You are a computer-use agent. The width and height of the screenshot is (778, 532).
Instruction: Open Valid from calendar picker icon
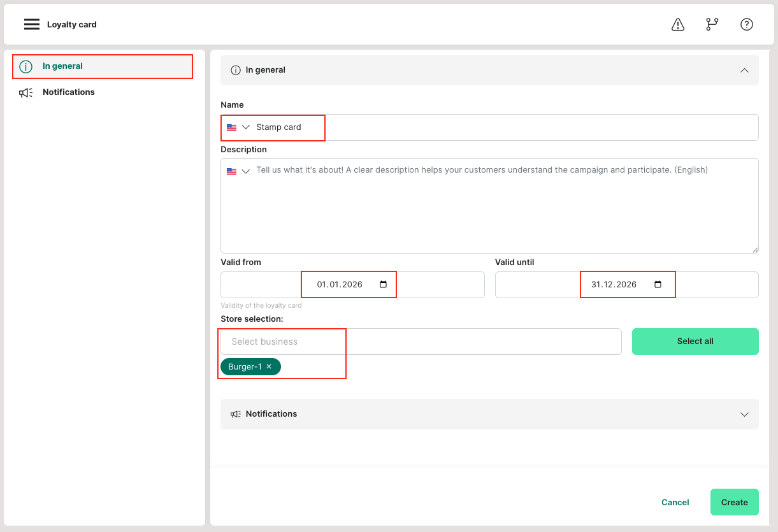pyautogui.click(x=383, y=285)
